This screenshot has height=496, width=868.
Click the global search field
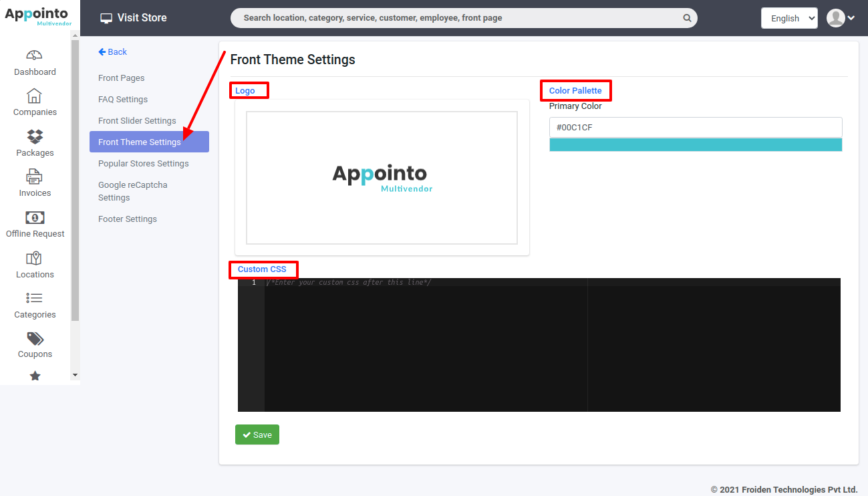tap(464, 18)
